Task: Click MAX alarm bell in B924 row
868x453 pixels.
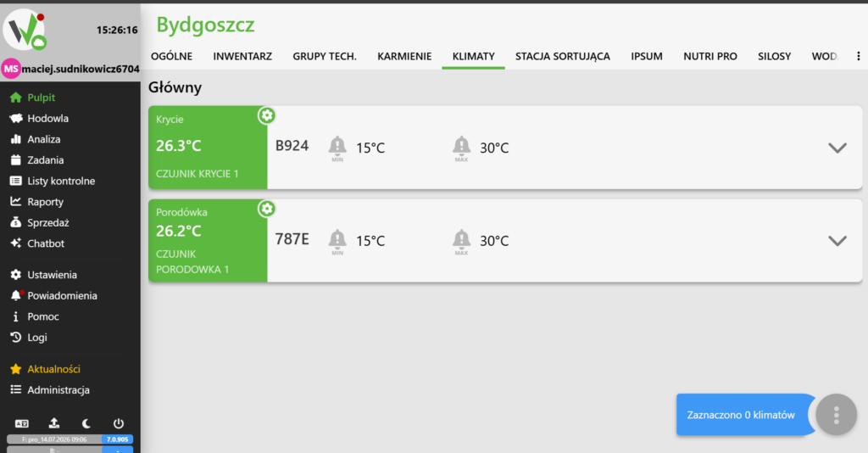Action: [461, 148]
